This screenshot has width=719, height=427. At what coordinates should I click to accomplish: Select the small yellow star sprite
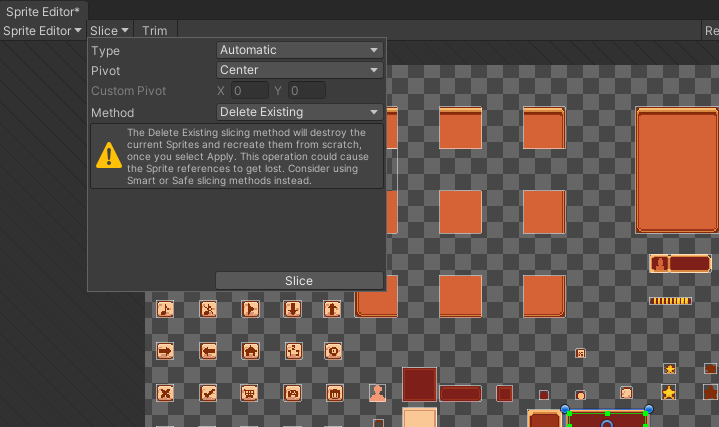[670, 369]
